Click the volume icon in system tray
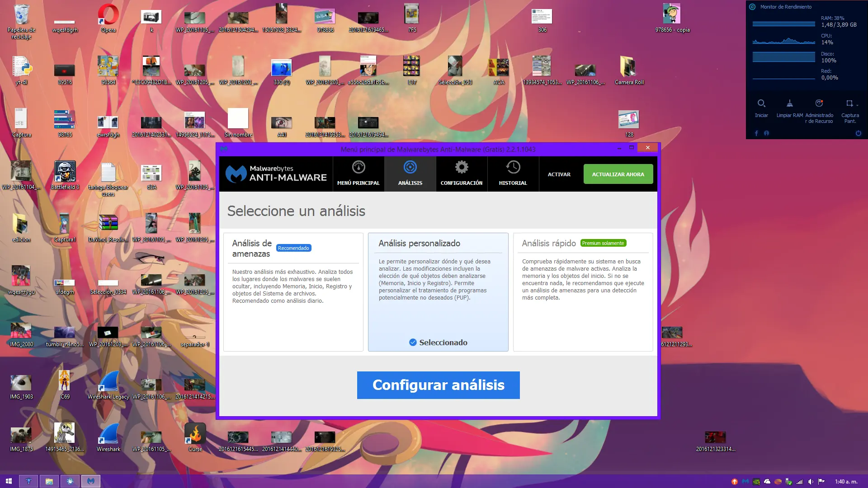 click(811, 482)
